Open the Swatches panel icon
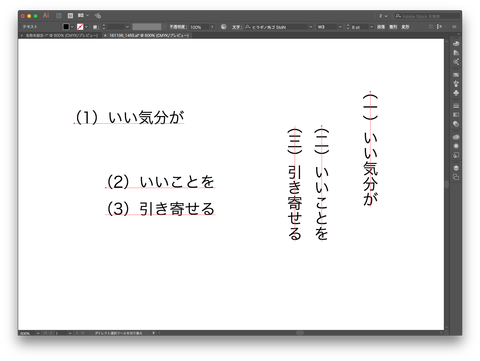This screenshot has height=361, width=480. point(456,75)
